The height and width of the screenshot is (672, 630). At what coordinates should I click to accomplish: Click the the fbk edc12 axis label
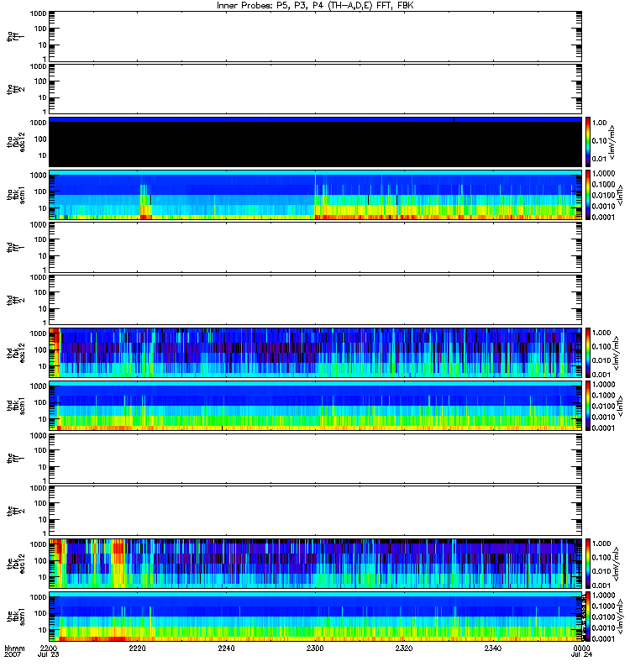15,564
